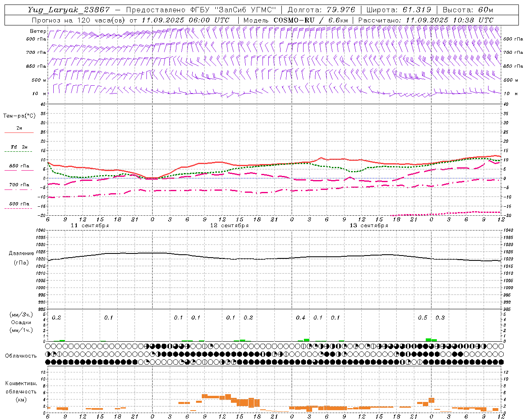Image resolution: width=525 pixels, height=420 pixels.
Task: Click the Осадки precipitation label
Action: click(21, 322)
